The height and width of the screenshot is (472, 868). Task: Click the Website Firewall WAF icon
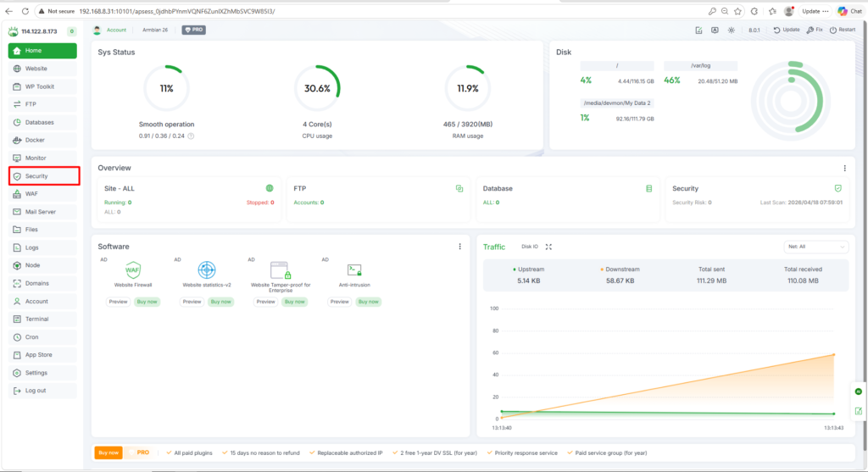pos(133,270)
